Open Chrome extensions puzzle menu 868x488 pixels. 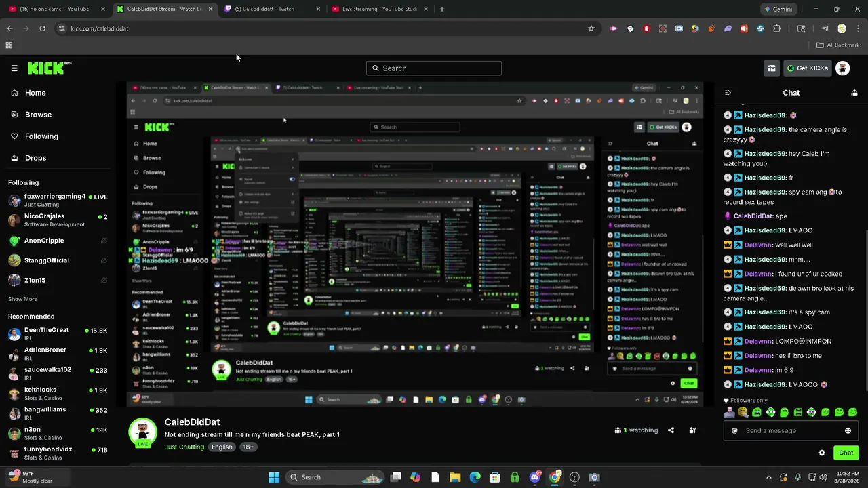pyautogui.click(x=777, y=28)
